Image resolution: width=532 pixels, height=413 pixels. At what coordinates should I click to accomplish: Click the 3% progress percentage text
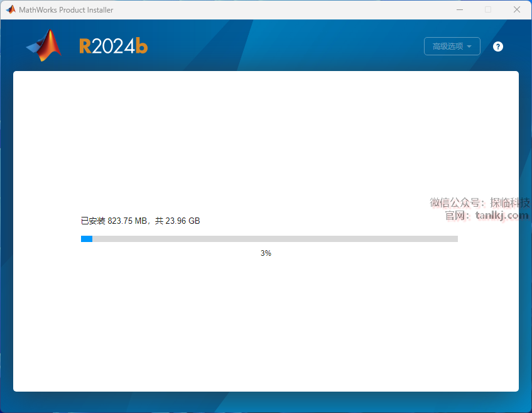(266, 253)
